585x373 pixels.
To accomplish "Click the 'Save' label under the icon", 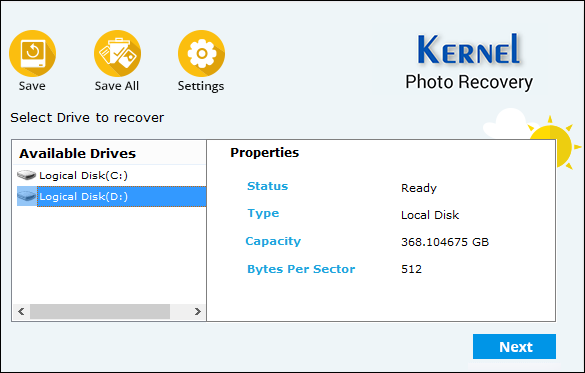I will click(x=32, y=86).
